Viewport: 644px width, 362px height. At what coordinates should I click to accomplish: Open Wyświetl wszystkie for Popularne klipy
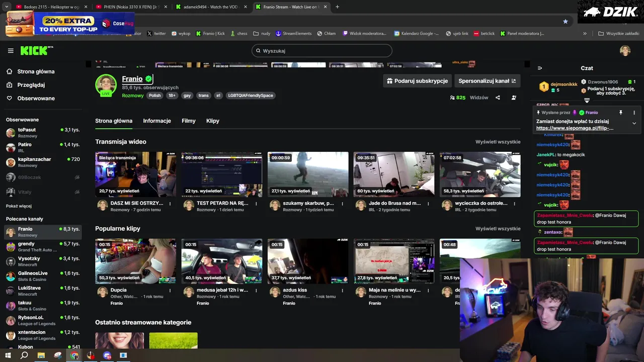click(498, 229)
